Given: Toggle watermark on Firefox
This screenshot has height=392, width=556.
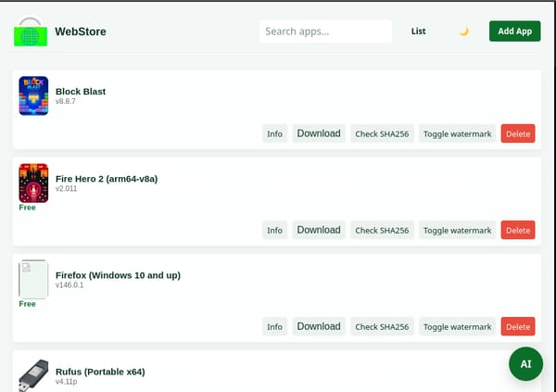Looking at the screenshot, I should [457, 327].
